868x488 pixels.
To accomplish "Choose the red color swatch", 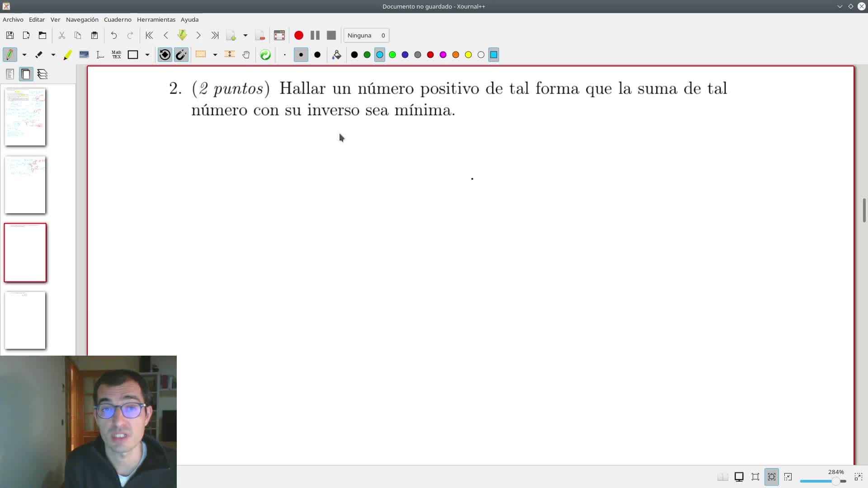I will (x=430, y=55).
